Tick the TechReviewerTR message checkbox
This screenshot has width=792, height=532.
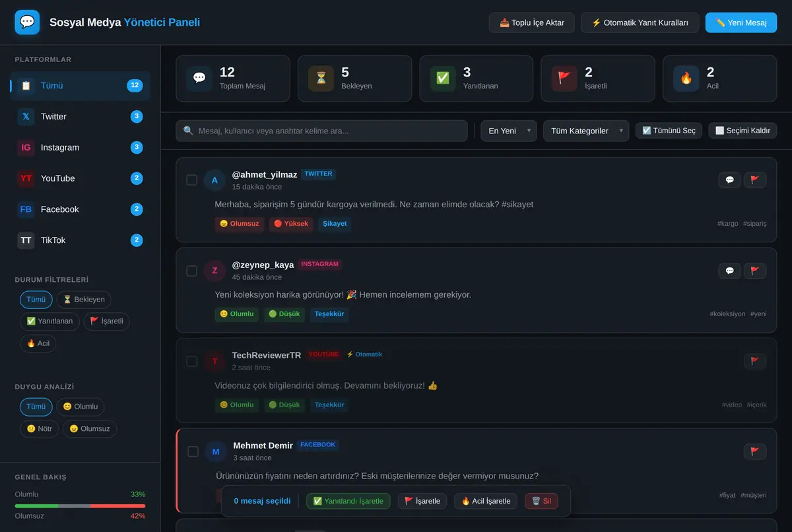[x=192, y=361]
